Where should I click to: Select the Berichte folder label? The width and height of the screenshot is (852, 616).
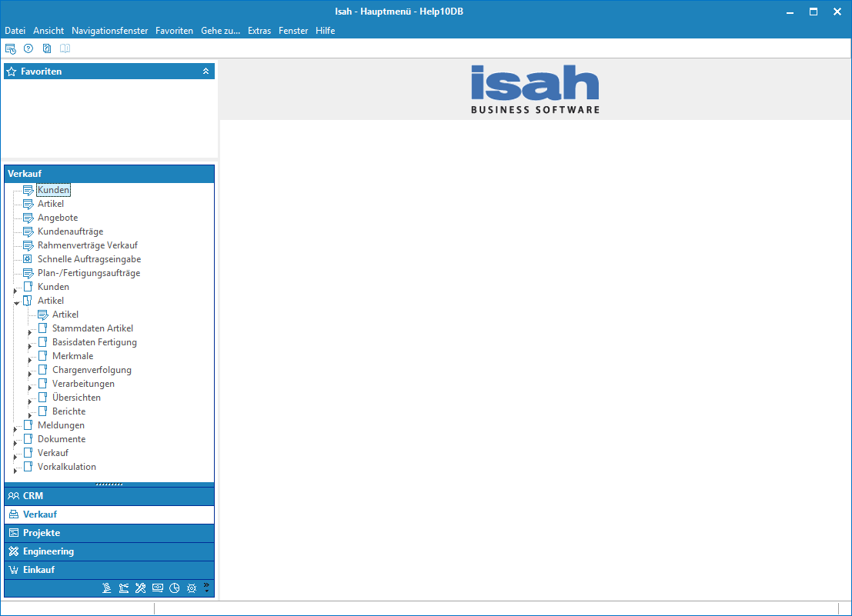69,411
